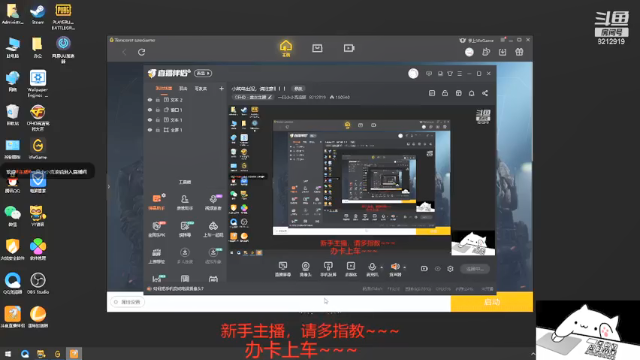640x360 pixels.
Task: Open the WeGame video camera icon tab
Action: pyautogui.click(x=349, y=48)
